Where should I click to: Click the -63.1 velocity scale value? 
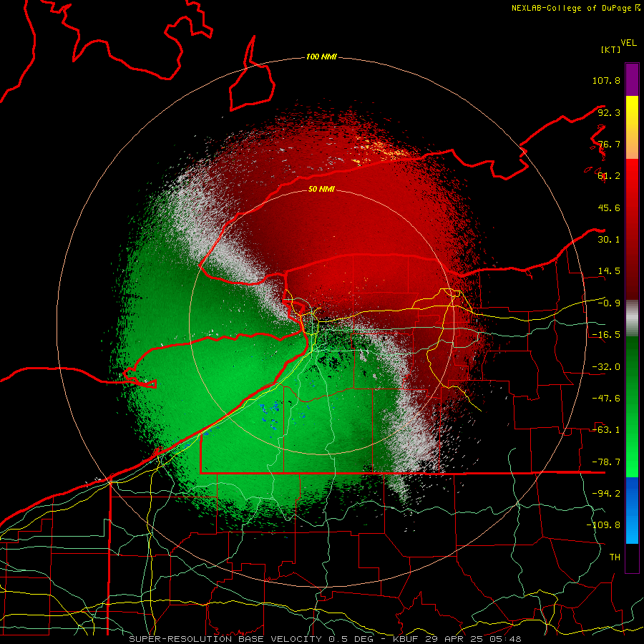pos(606,430)
